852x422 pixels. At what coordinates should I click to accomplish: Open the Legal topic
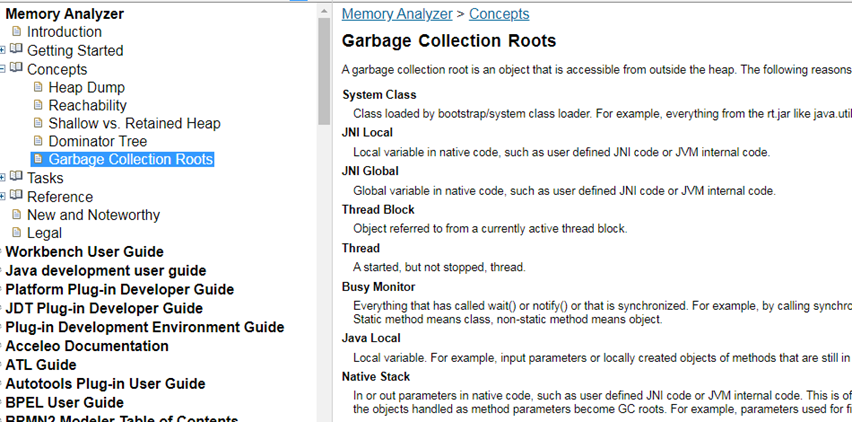[x=45, y=233]
